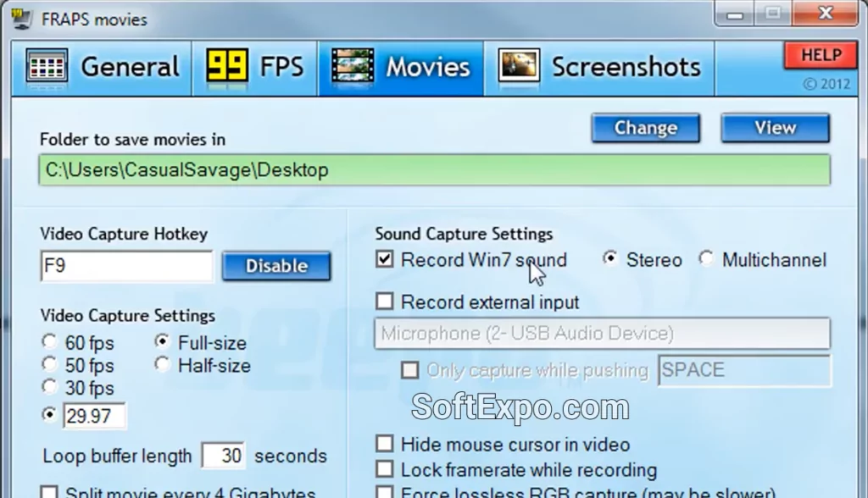Open HELP in the top right corner
Image resolution: width=868 pixels, height=498 pixels.
tap(819, 54)
